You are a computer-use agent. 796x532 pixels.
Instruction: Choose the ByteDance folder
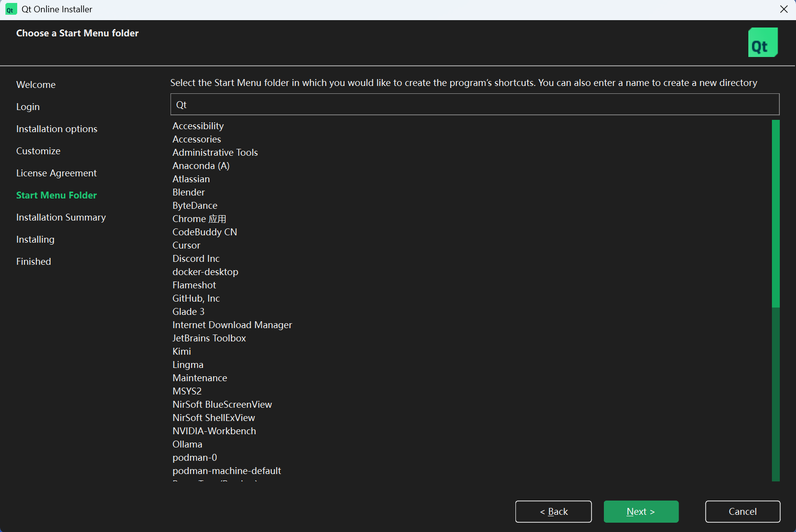[x=195, y=205]
